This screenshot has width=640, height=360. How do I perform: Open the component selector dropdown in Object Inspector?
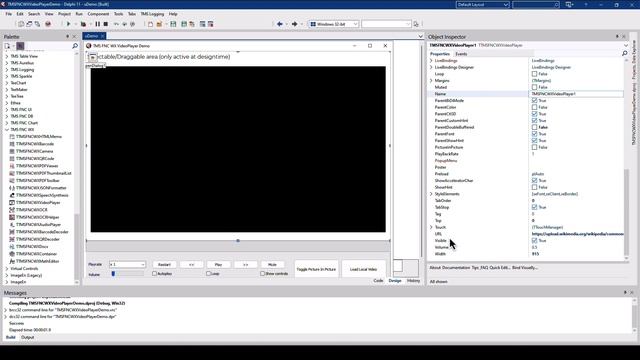pos(626,45)
